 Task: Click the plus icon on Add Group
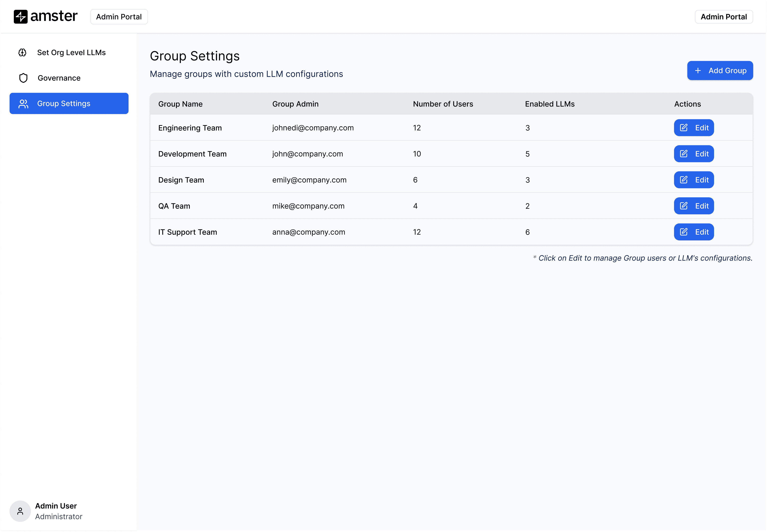tap(698, 71)
